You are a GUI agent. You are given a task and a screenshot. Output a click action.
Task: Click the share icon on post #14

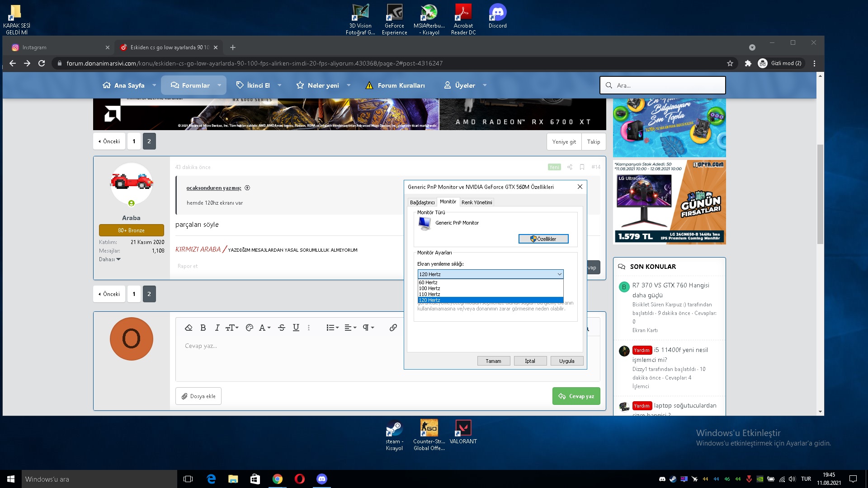[x=570, y=167]
